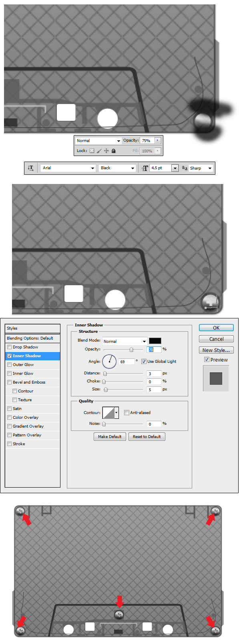
Task: Toggle the text orientation icon
Action: (x=30, y=168)
